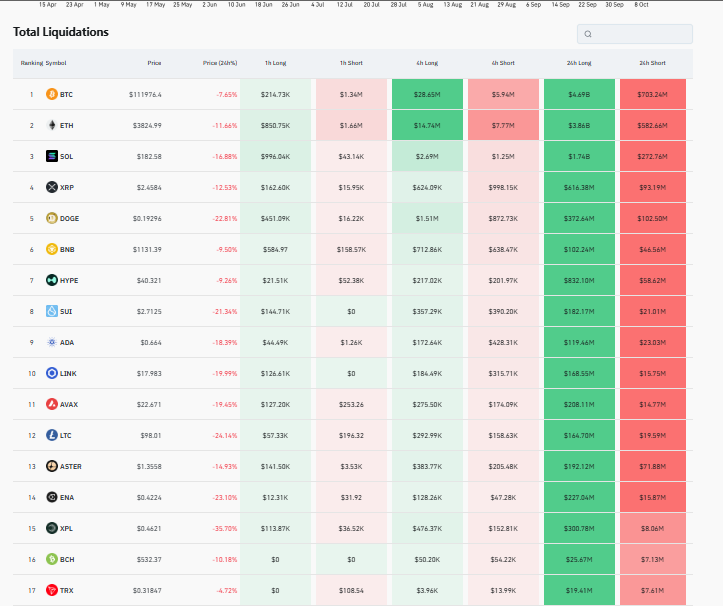Screen dimensions: 723x606
Task: Click the Ethereum (ETH) coin icon
Action: [52, 126]
